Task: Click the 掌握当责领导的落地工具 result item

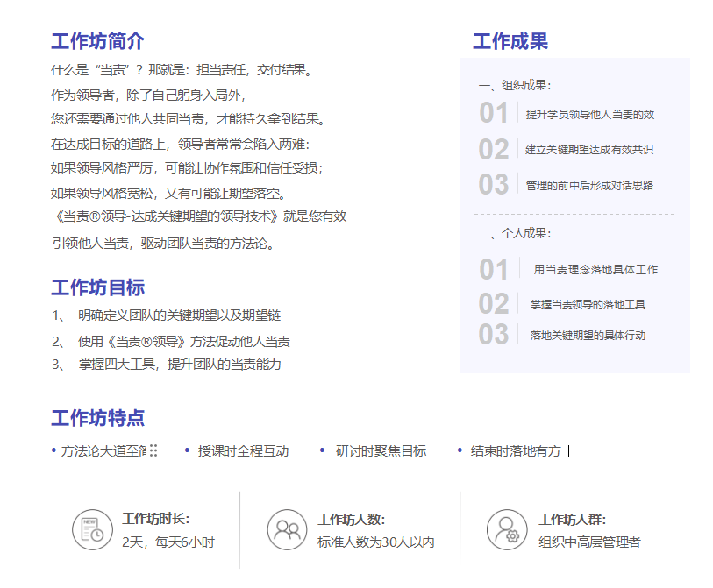Action: coord(588,305)
